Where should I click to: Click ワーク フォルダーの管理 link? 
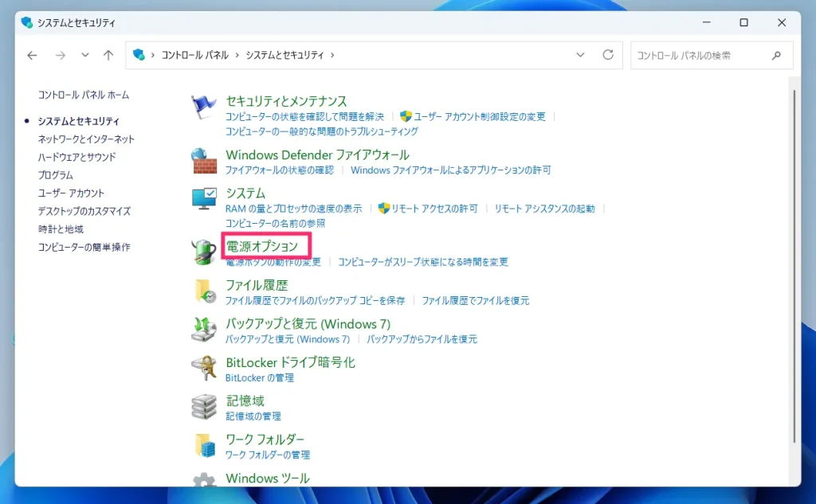(x=268, y=455)
